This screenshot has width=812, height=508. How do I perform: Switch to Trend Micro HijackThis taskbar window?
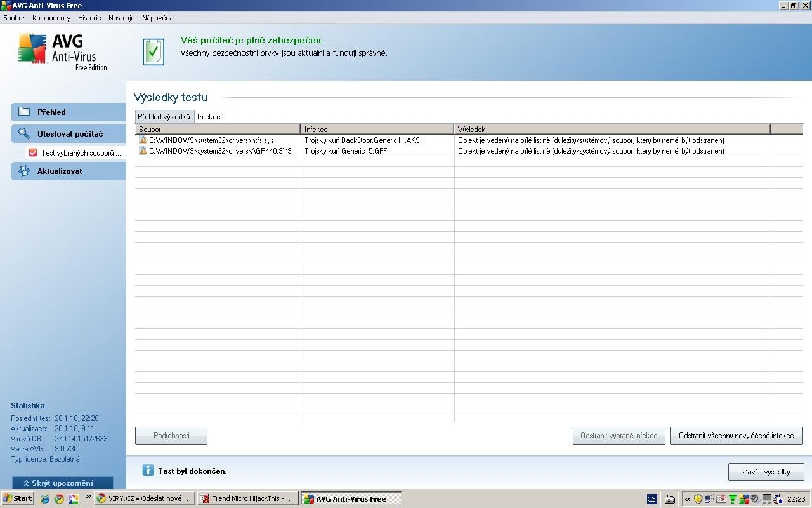click(247, 499)
